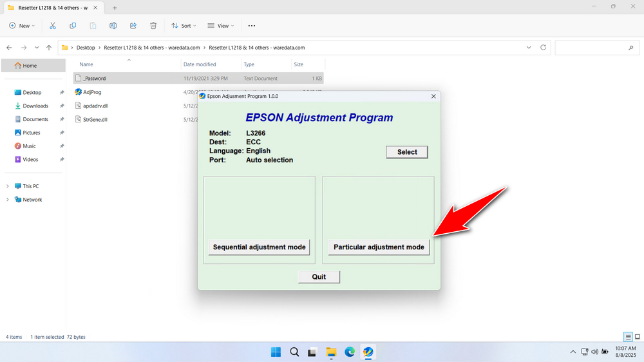Click the Paste icon in toolbar
The image size is (644, 362).
click(x=93, y=26)
